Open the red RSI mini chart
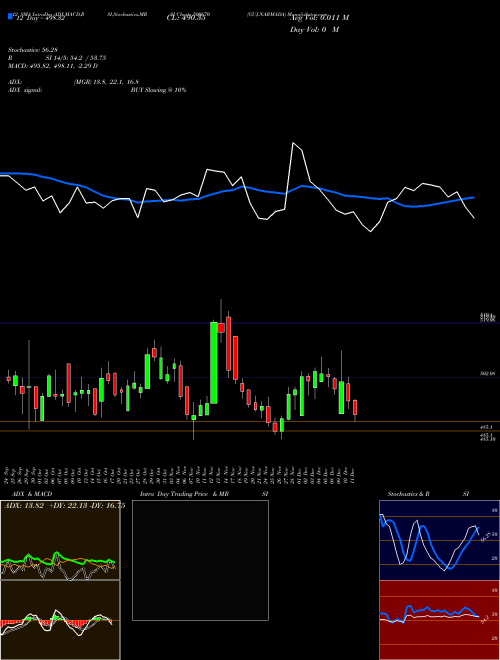500x660 pixels. click(x=439, y=620)
